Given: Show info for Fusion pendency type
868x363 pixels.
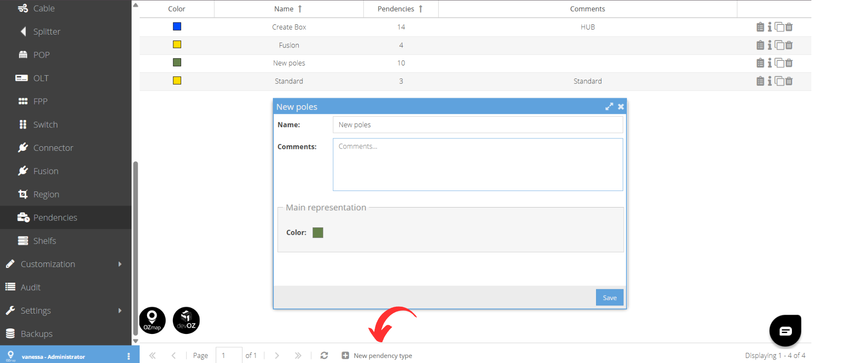Looking at the screenshot, I should pos(769,45).
